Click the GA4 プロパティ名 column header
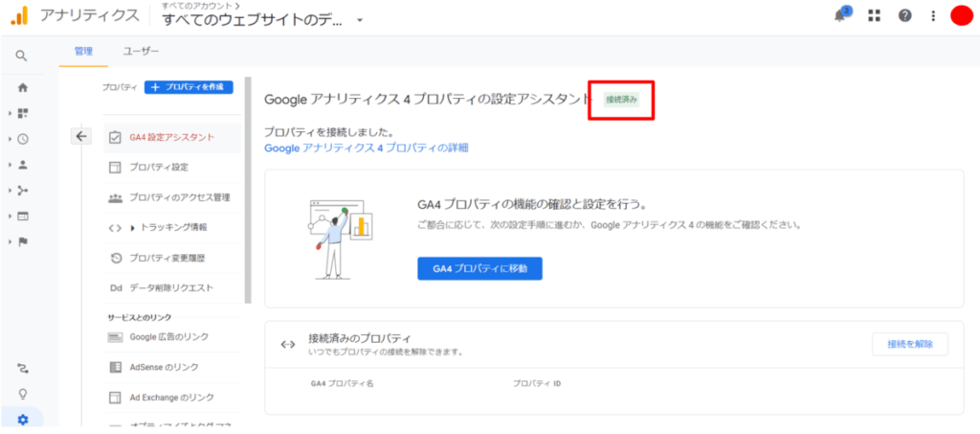Screen dimensions: 980x434 click(342, 383)
